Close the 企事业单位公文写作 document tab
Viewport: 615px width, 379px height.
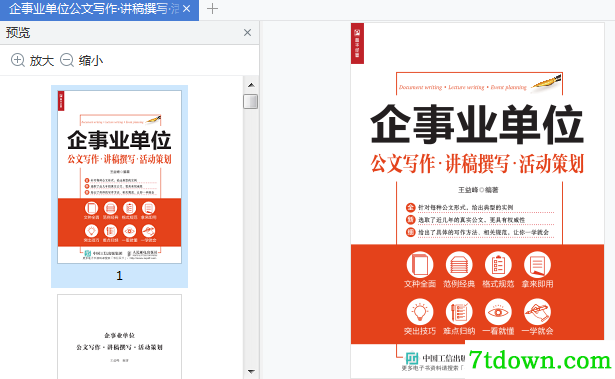[x=187, y=8]
